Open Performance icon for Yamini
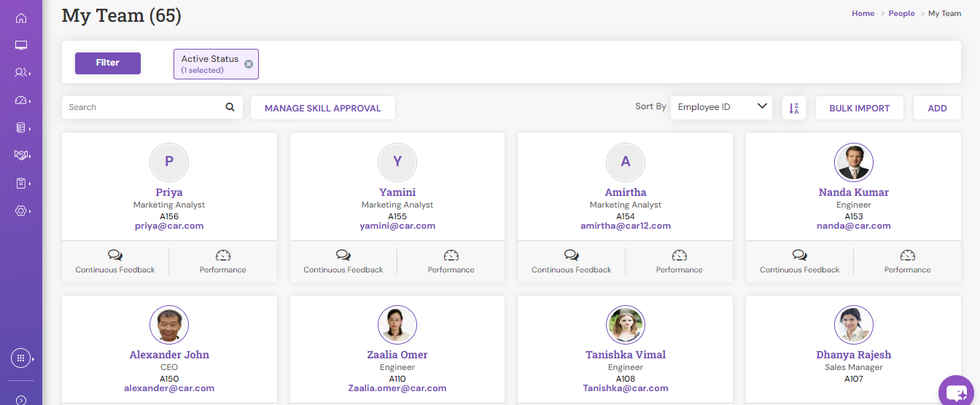 pos(451,255)
